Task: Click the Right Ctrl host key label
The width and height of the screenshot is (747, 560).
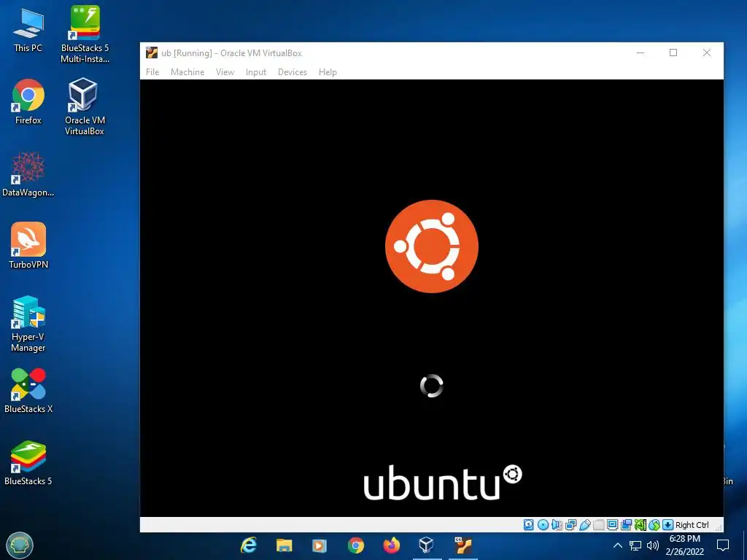Action: point(692,525)
